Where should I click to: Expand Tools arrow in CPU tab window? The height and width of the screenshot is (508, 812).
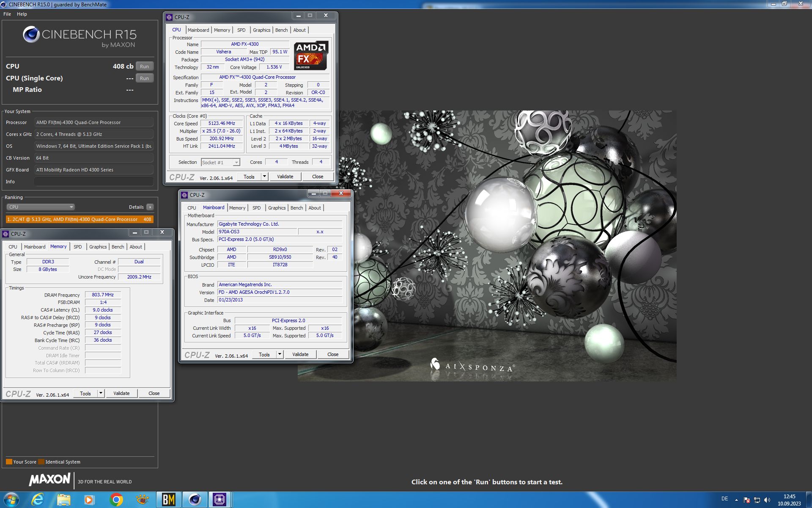[x=265, y=177]
